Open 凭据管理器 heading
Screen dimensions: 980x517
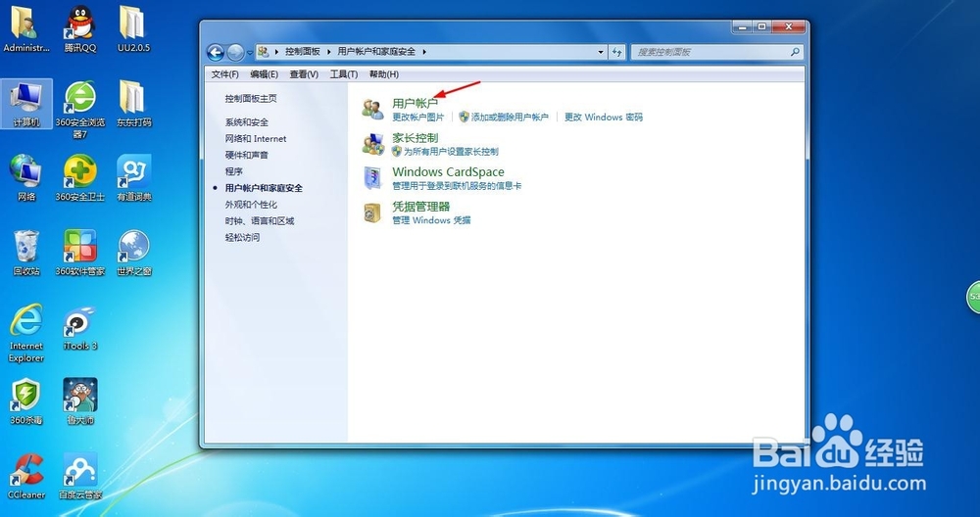420,206
